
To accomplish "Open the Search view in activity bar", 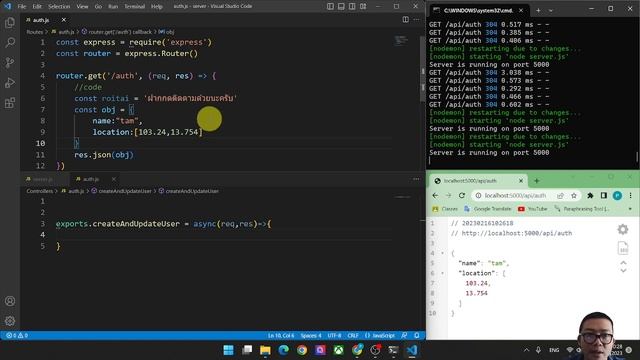I will (x=10, y=42).
